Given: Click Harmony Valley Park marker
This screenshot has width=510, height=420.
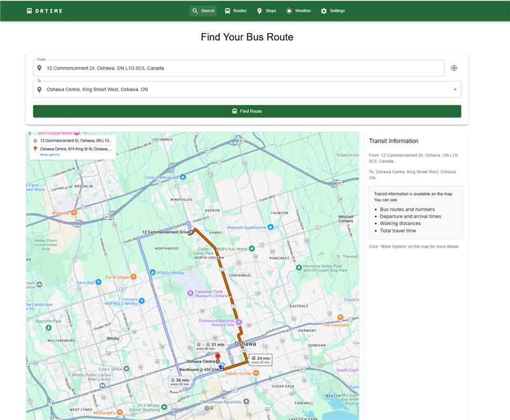Looking at the screenshot, I should coord(298,268).
